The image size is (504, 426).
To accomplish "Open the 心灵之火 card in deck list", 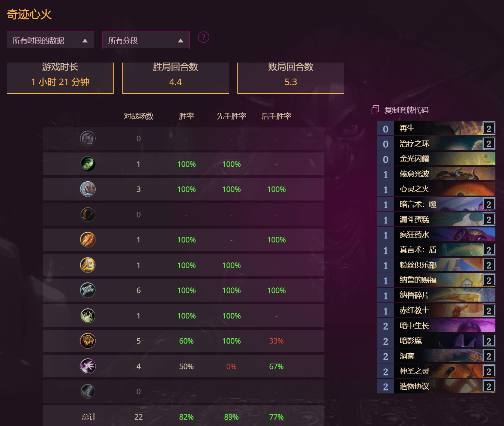I will (x=436, y=189).
